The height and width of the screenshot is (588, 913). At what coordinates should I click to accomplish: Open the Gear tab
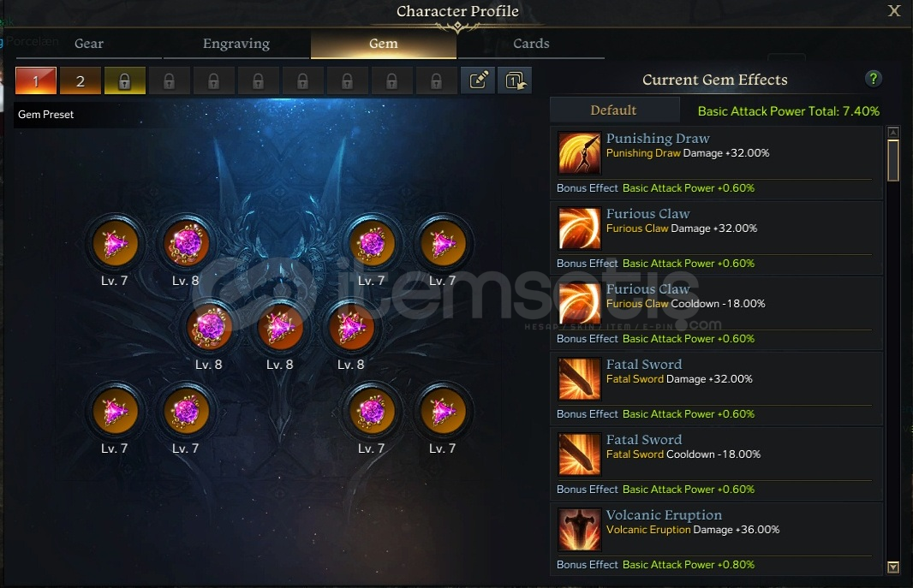pyautogui.click(x=88, y=44)
